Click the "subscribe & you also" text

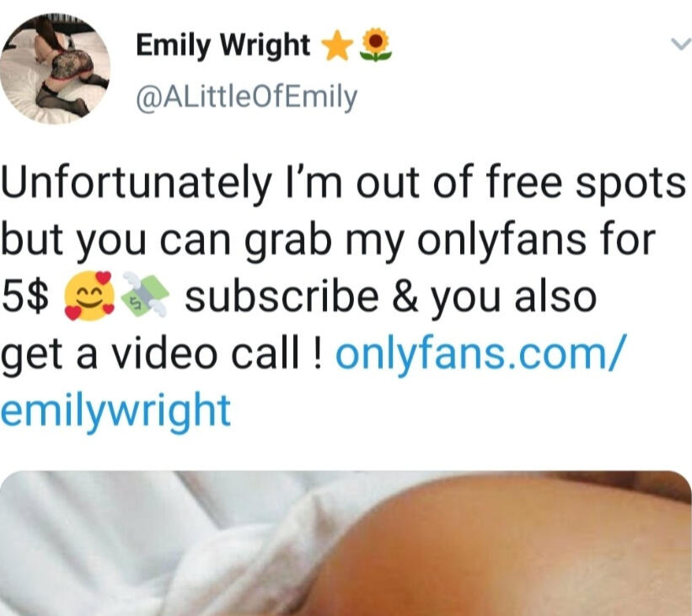(x=391, y=297)
